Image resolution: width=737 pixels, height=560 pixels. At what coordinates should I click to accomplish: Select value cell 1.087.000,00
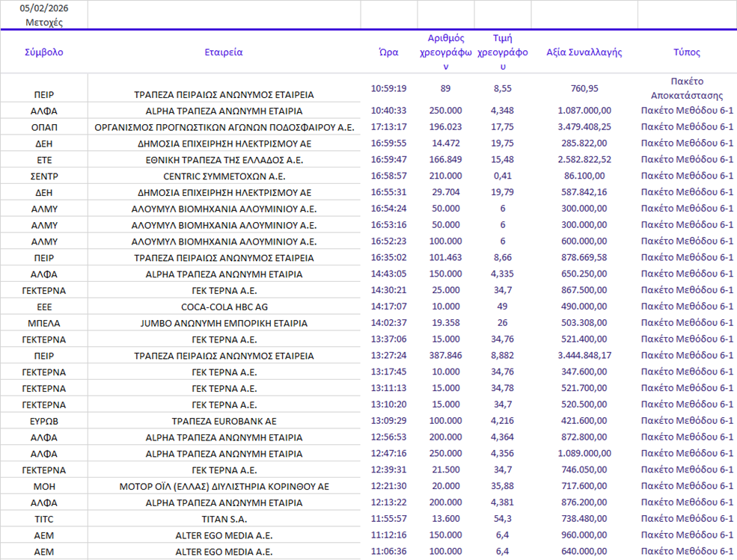584,111
